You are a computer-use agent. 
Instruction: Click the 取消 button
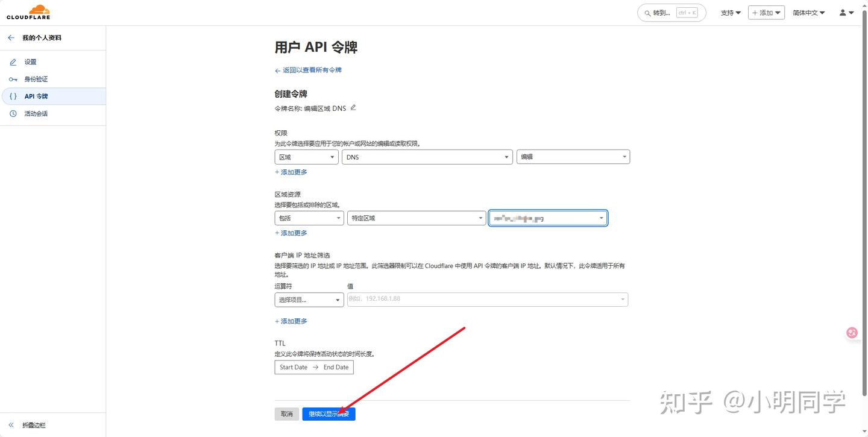click(287, 414)
